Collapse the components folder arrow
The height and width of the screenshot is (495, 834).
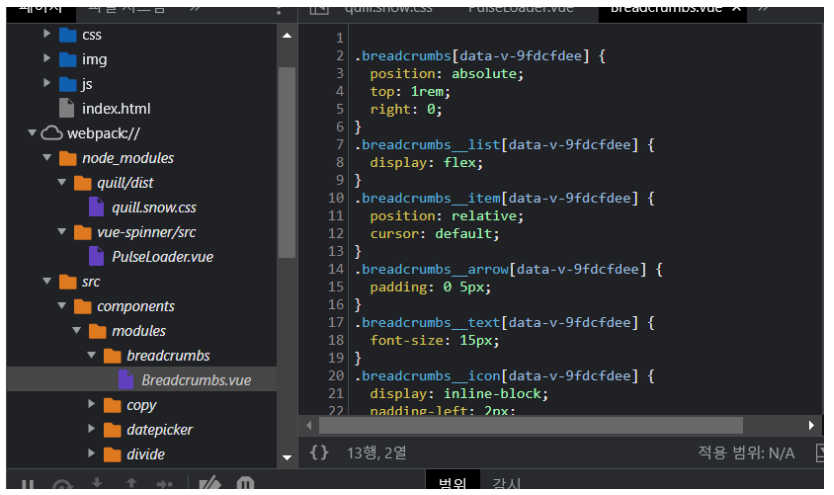point(62,306)
